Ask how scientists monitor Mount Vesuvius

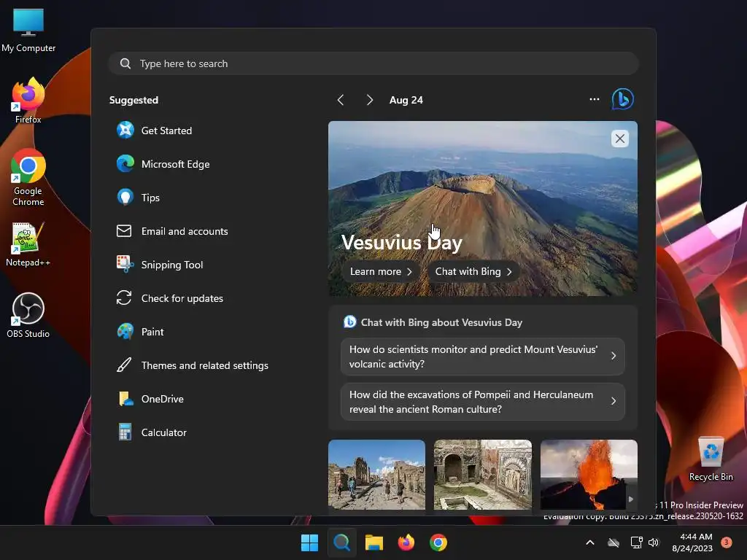(483, 356)
